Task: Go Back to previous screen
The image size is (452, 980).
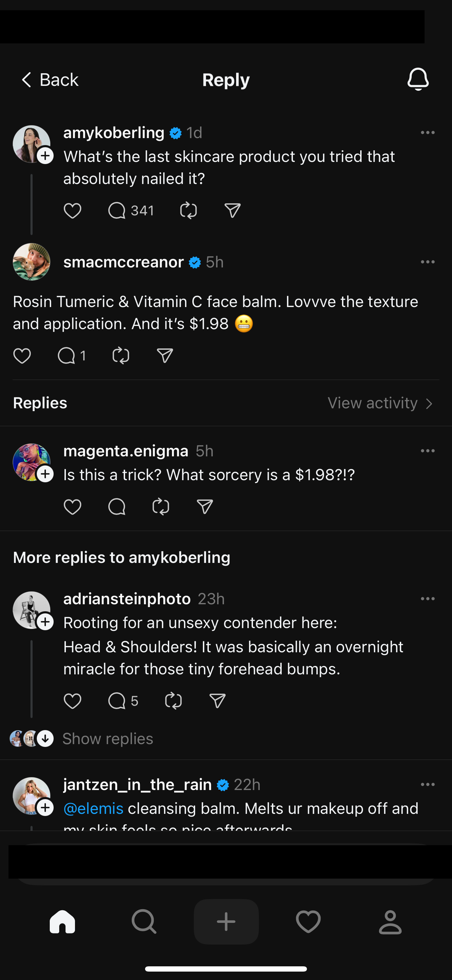Action: click(49, 80)
